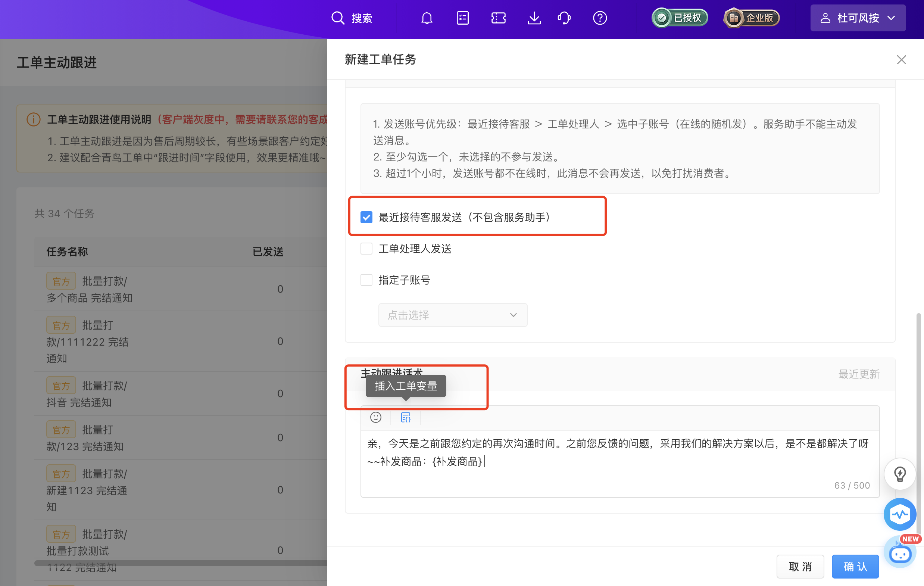924x586 pixels.
Task: Click the lightbulb tips floating icon
Action: pos(900,474)
